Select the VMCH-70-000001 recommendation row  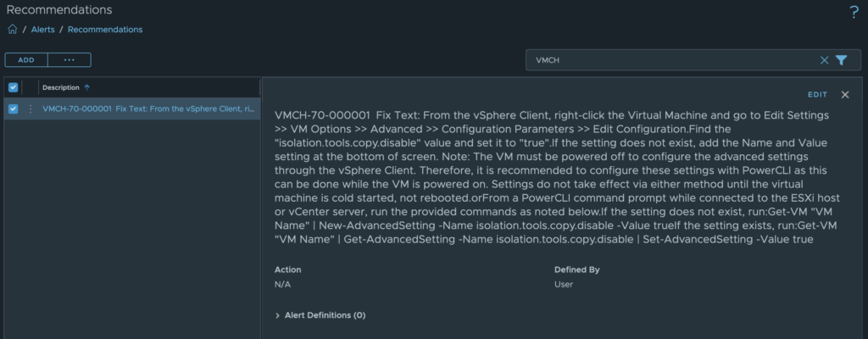[x=148, y=108]
